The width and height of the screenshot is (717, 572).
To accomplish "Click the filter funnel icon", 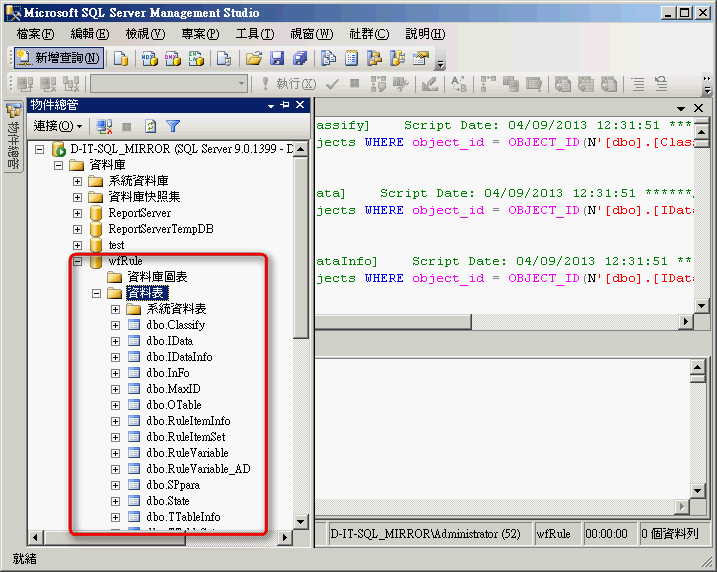I will pyautogui.click(x=173, y=126).
